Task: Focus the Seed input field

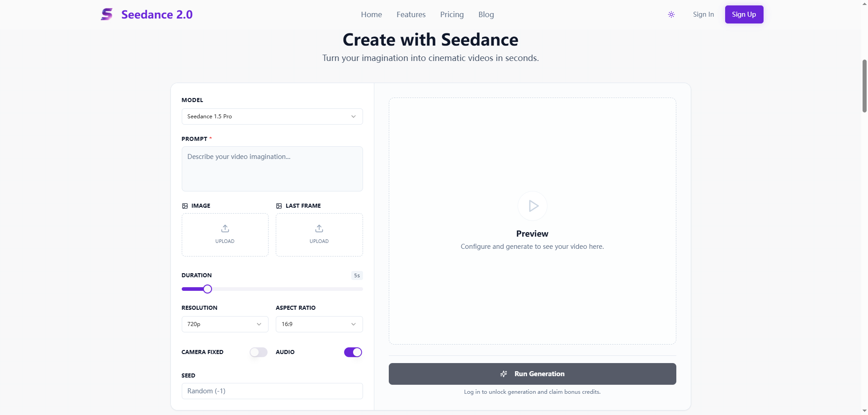Action: tap(272, 391)
